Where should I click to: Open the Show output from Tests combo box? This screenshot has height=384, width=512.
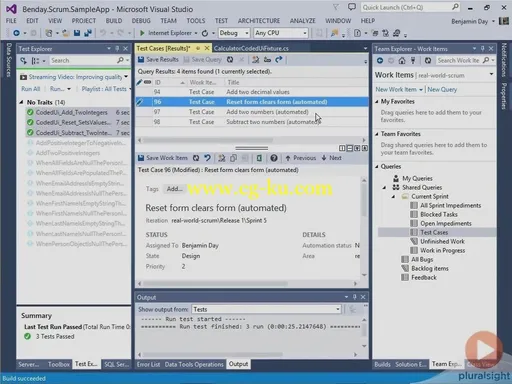pos(266,309)
